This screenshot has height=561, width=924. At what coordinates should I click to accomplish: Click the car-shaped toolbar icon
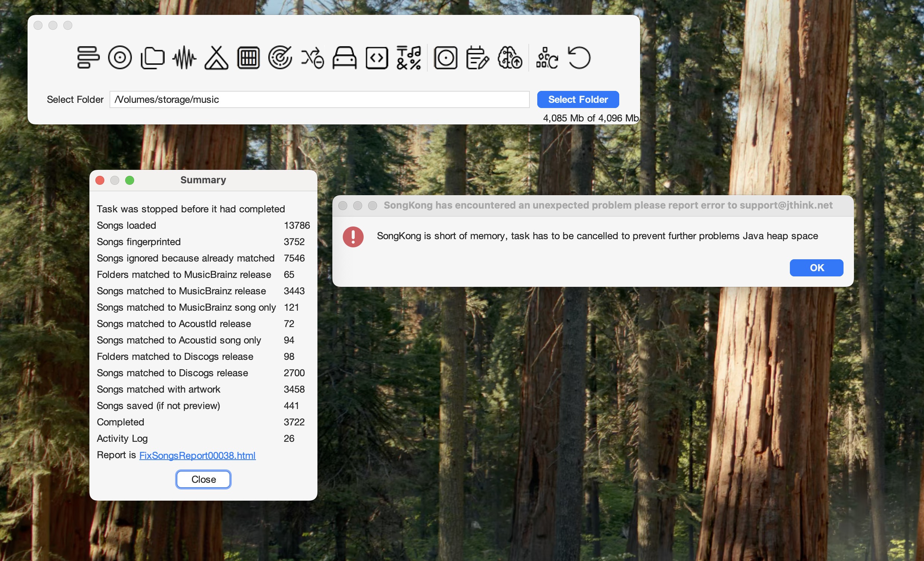tap(345, 58)
